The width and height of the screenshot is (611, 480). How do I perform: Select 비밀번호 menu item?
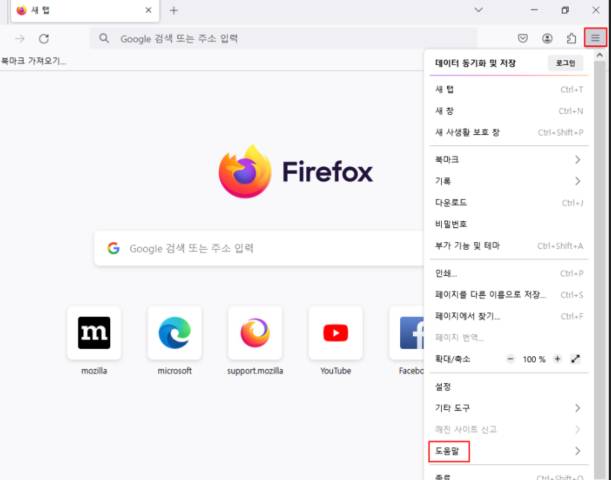tap(509, 224)
